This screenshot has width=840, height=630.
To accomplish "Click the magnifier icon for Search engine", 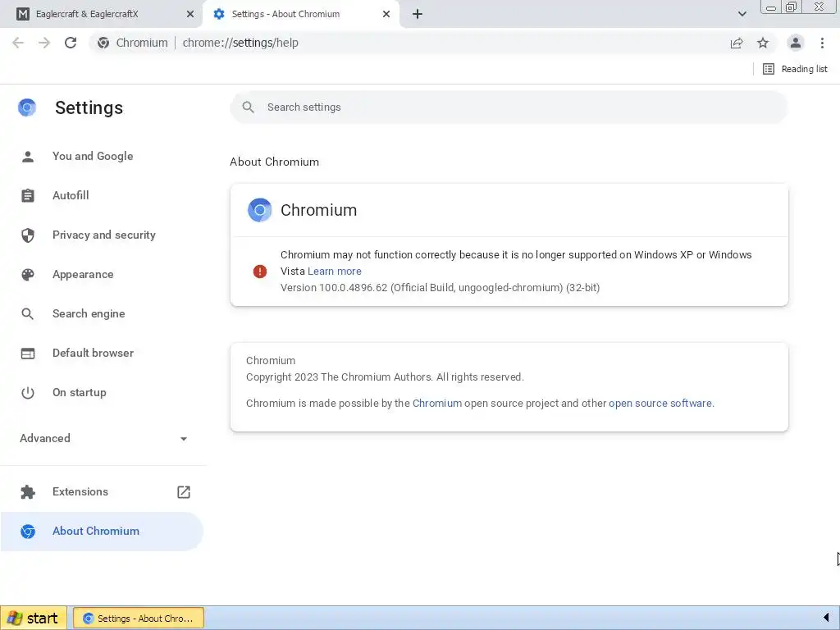I will (x=27, y=314).
